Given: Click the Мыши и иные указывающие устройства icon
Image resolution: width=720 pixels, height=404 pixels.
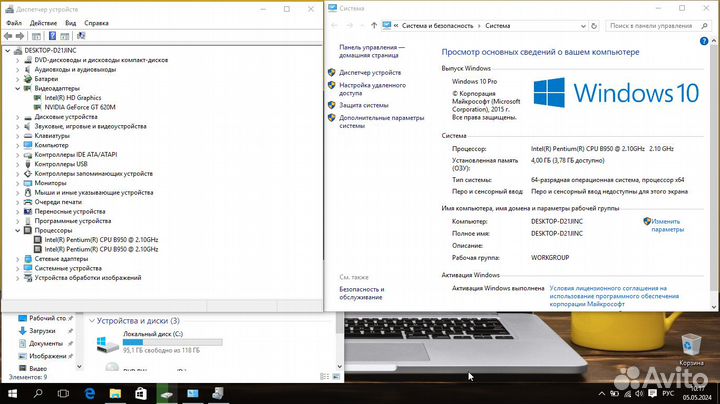Looking at the screenshot, I should (28, 192).
